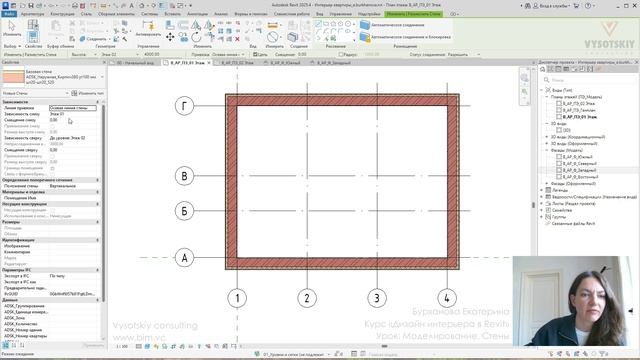This screenshot has width=640, height=360.
Task: Click Auto join button
Action: click(x=392, y=25)
